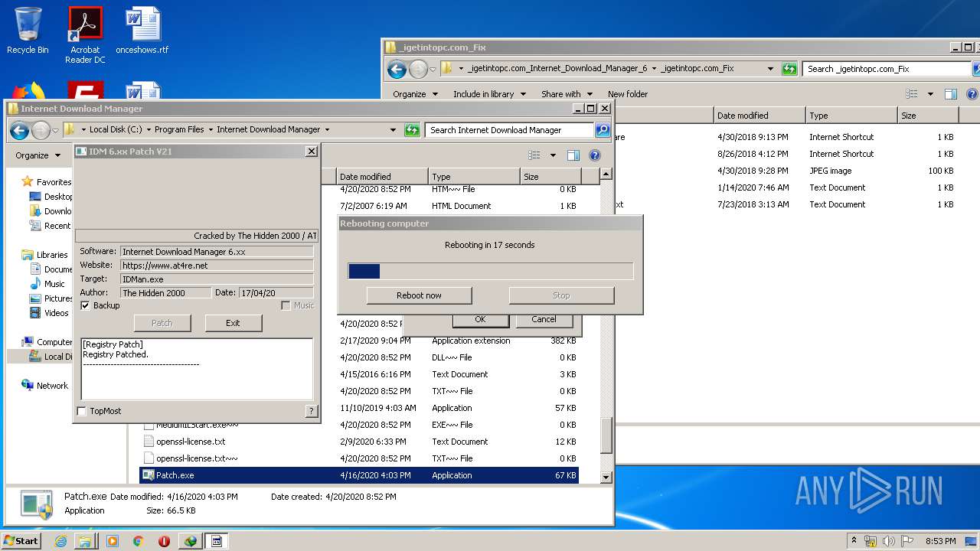This screenshot has width=980, height=551.
Task: Sort by Size column in _igetintopc.com_Fix window
Action: pyautogui.click(x=927, y=116)
